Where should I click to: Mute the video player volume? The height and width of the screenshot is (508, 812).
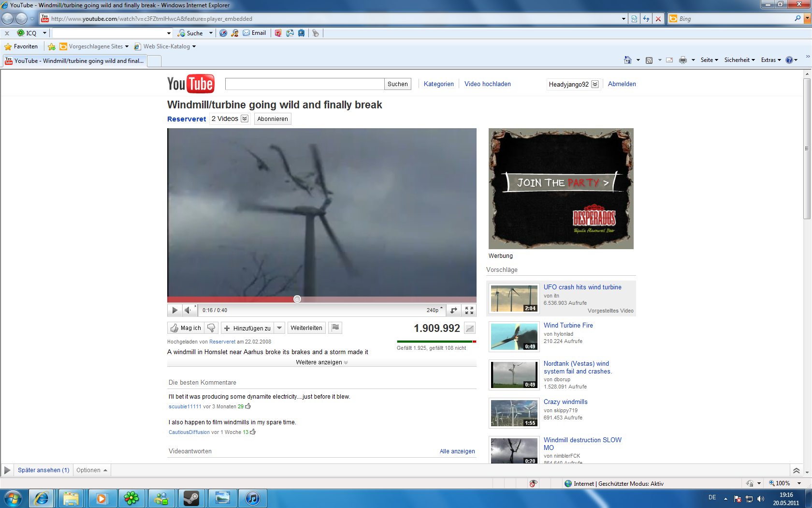(188, 310)
